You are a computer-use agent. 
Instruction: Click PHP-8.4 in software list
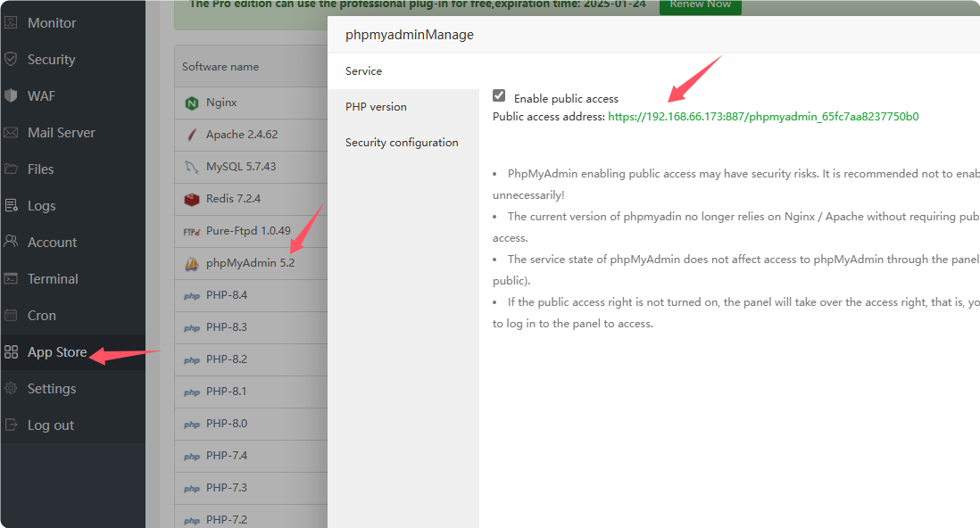[226, 295]
